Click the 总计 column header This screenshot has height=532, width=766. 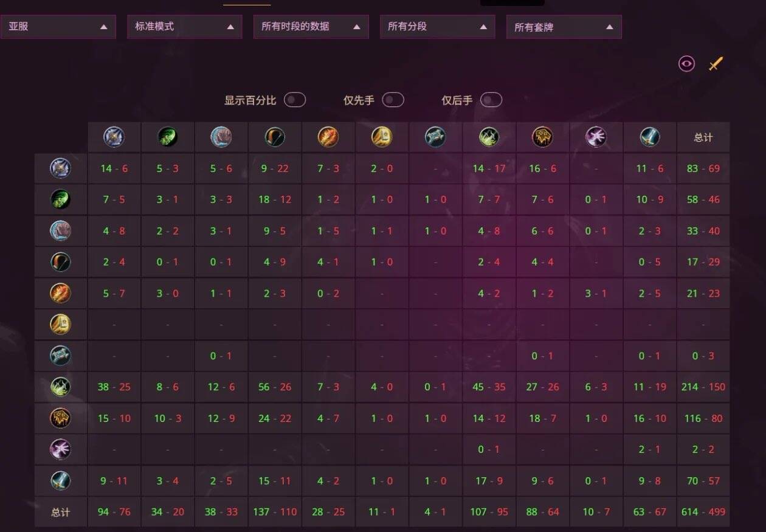(703, 137)
